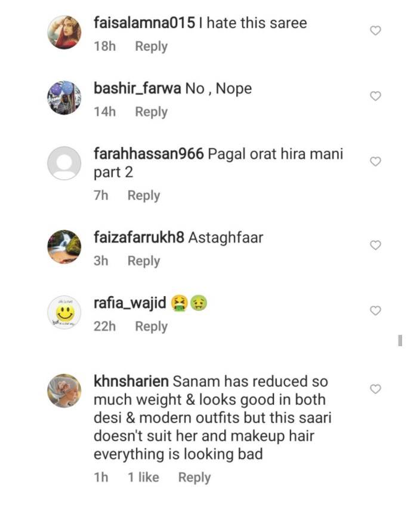Like faisalamna015's comment with heart icon

click(x=375, y=30)
